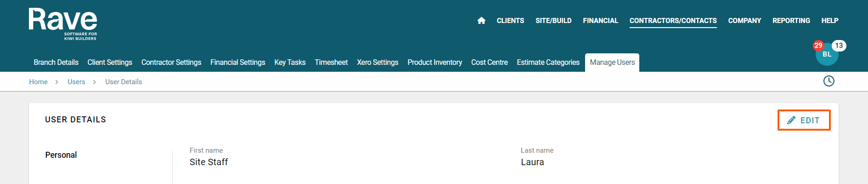Image resolution: width=868 pixels, height=184 pixels.
Task: Open the Help menu
Action: click(x=829, y=21)
